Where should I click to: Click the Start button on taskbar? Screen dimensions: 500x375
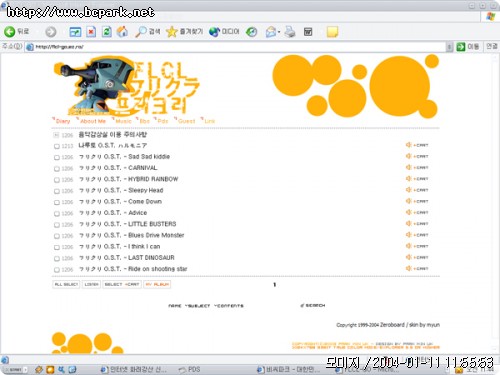click(x=14, y=370)
